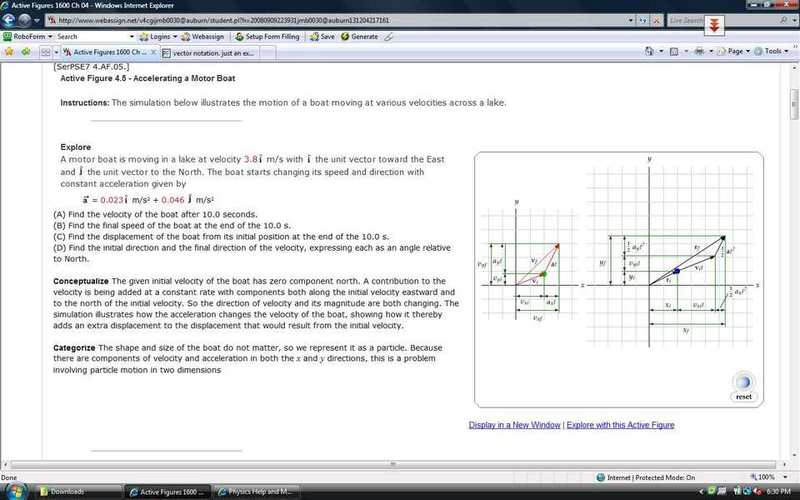Click the vertical page scrollbar thumb

coord(794,104)
